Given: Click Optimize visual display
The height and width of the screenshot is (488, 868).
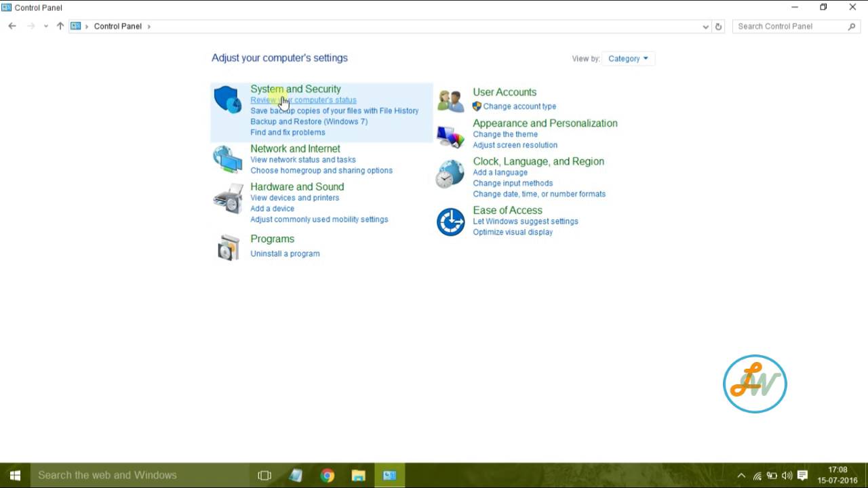Looking at the screenshot, I should coord(513,232).
